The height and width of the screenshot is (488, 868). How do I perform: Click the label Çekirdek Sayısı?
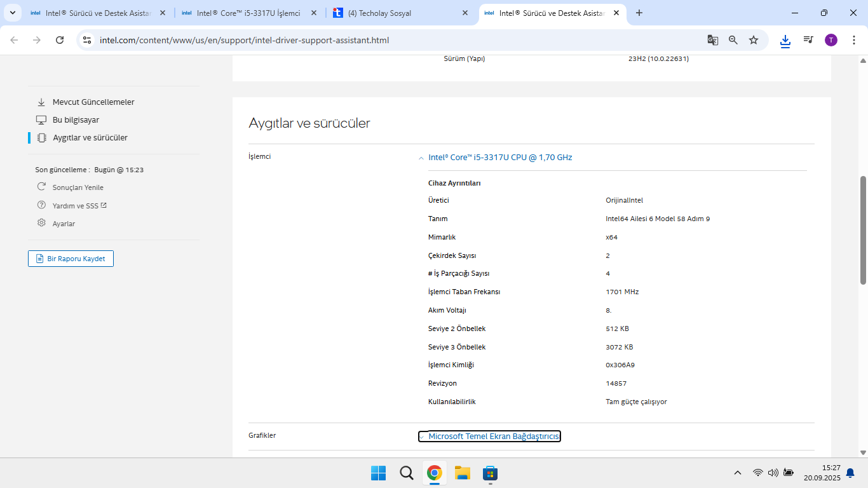[452, 255]
